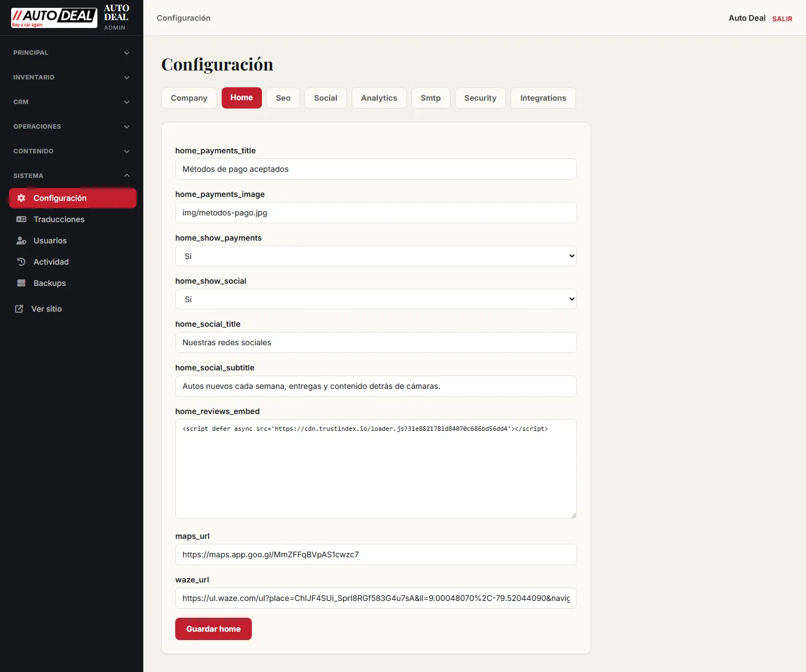The height and width of the screenshot is (672, 806).
Task: Click the home_show_social label
Action: (210, 281)
